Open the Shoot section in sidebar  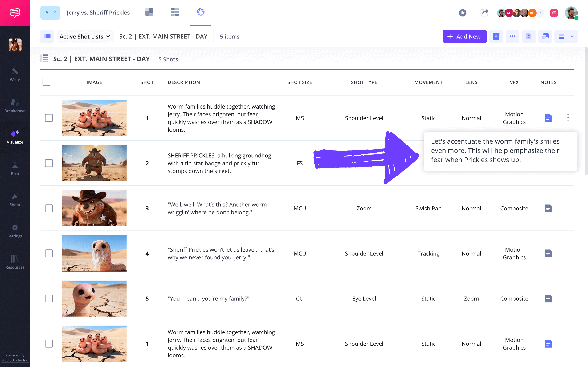(x=15, y=200)
